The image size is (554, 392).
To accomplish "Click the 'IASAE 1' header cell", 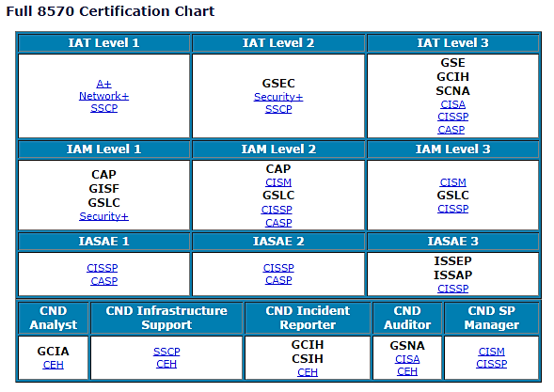I will [x=103, y=242].
